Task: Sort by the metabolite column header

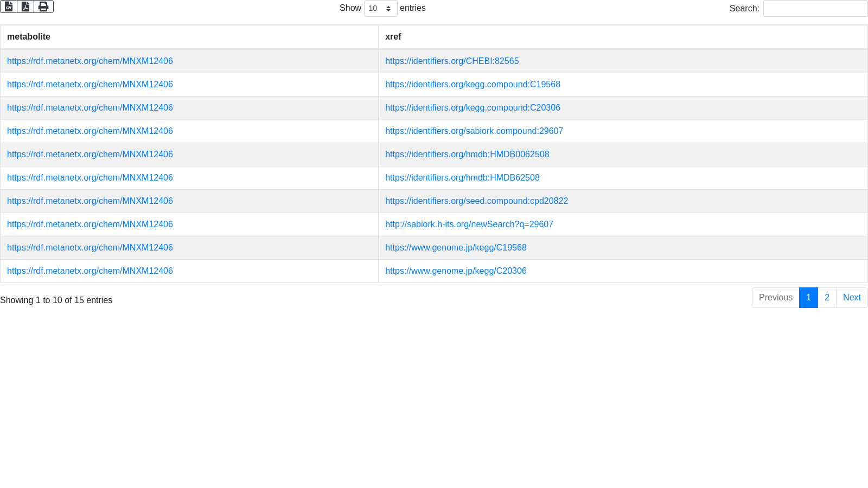Action: point(29,37)
